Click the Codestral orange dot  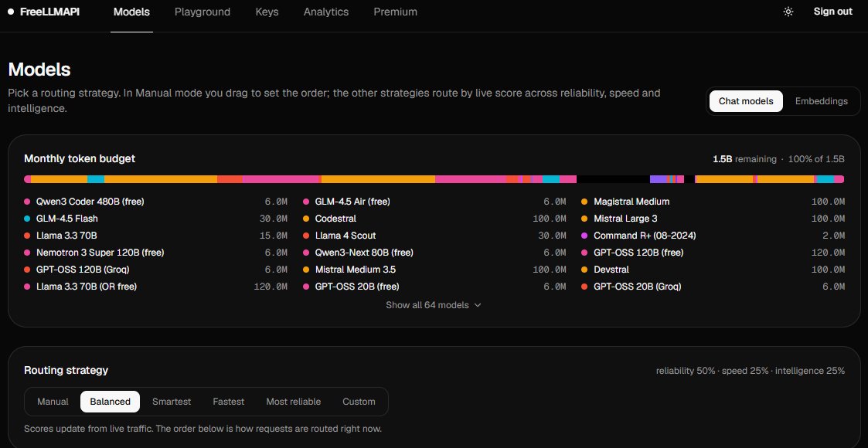pyautogui.click(x=306, y=219)
